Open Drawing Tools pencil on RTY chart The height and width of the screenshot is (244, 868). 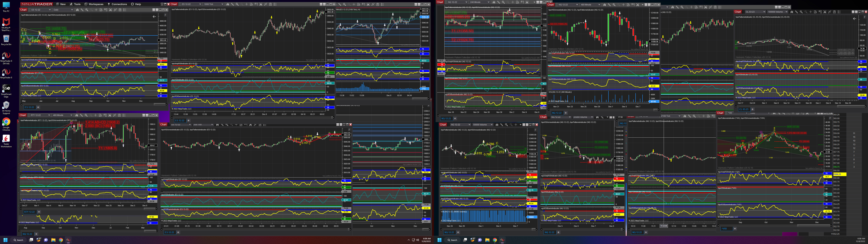(x=81, y=115)
